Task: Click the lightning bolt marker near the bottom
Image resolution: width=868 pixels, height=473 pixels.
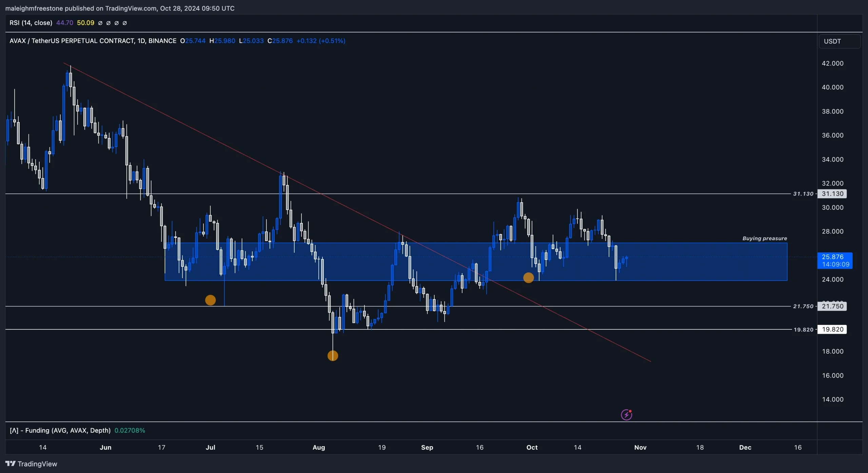Action: (x=627, y=414)
